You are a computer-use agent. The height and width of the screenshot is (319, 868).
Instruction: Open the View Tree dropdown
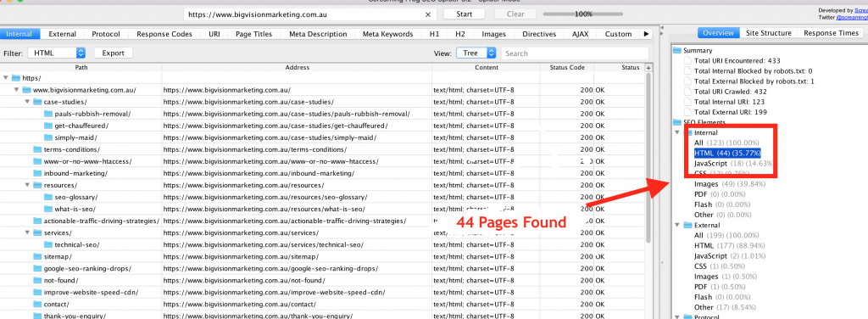(476, 53)
